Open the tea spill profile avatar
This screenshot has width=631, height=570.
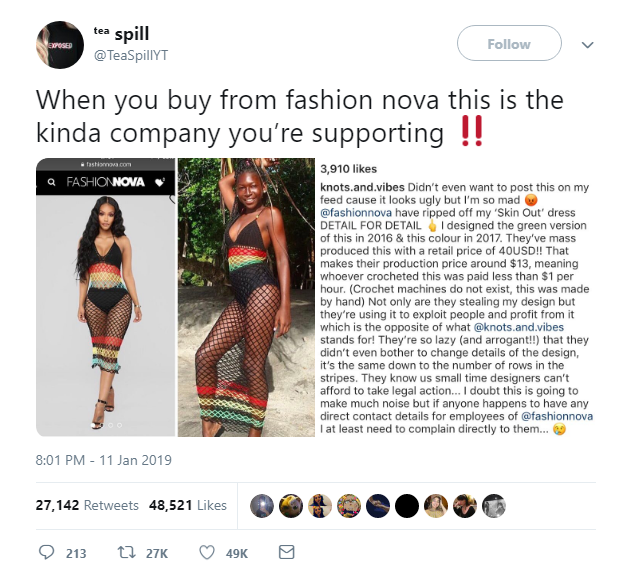(60, 45)
